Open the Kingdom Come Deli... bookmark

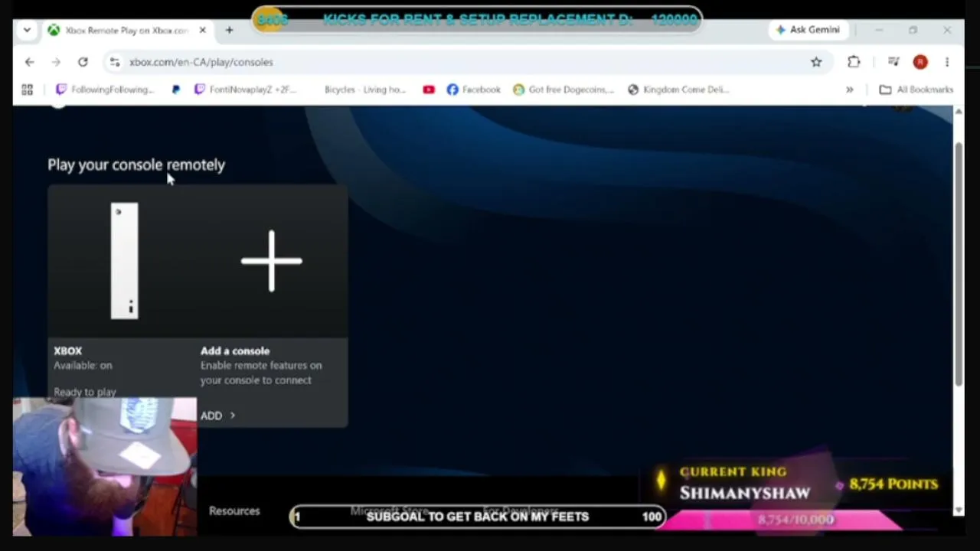(677, 90)
